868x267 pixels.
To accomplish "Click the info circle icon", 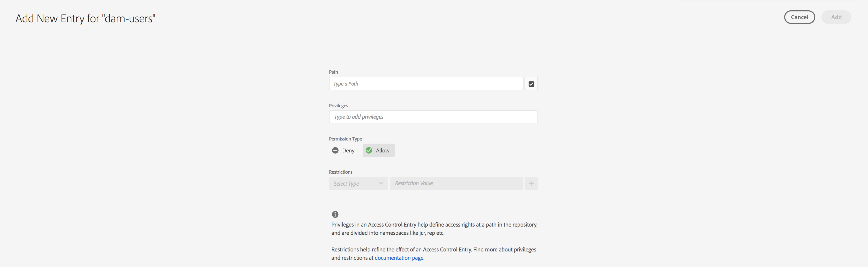I will click(x=335, y=214).
